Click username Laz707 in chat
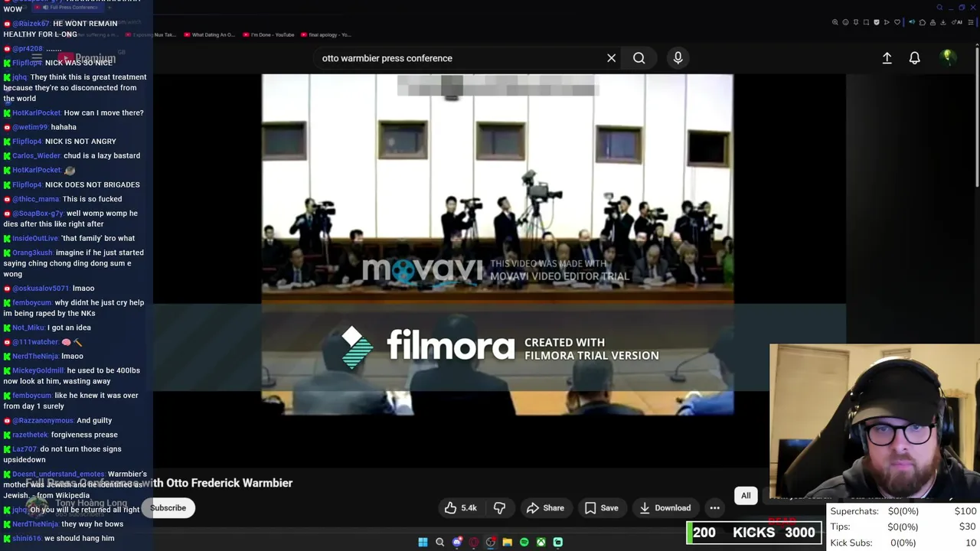 [x=24, y=449]
